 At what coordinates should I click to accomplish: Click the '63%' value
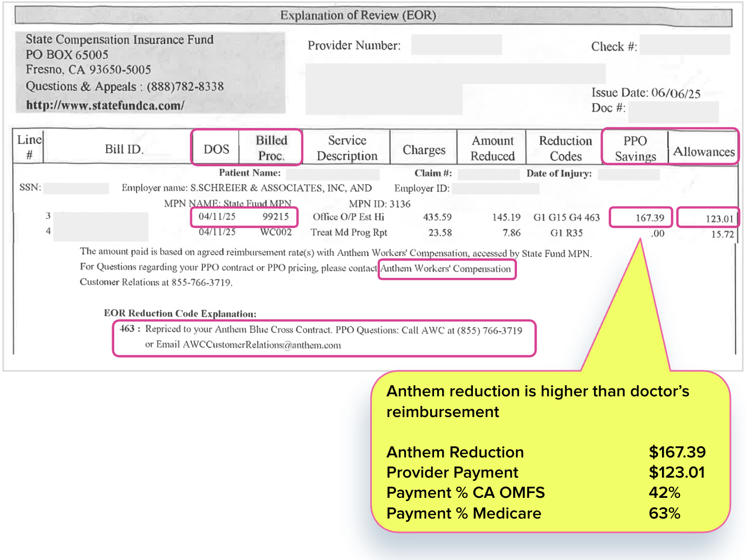(x=665, y=513)
